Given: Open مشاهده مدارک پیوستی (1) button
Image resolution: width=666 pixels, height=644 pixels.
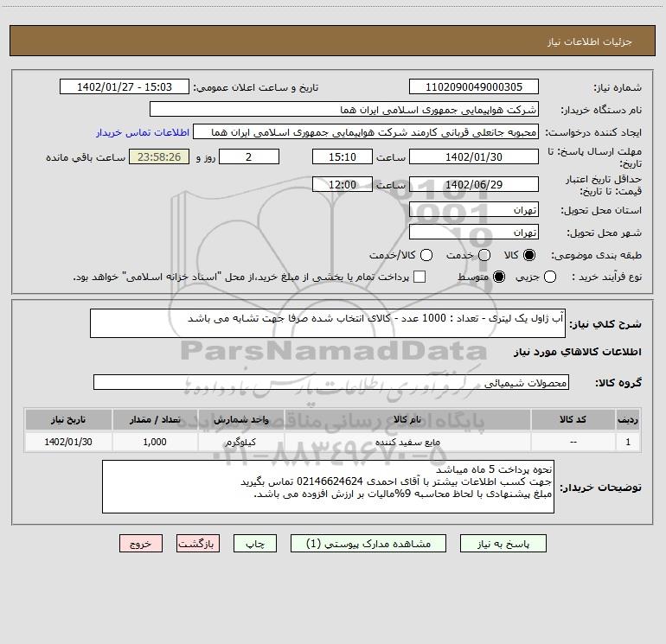Looking at the screenshot, I should [x=368, y=544].
